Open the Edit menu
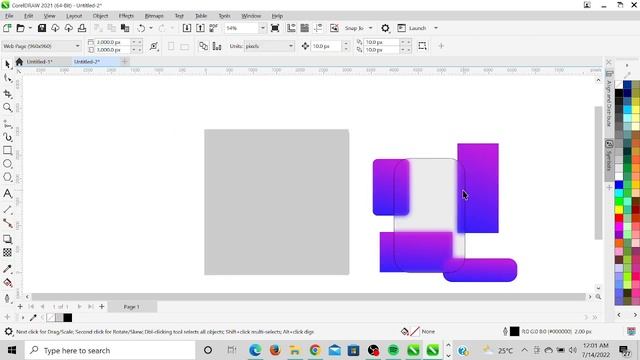 tap(29, 16)
